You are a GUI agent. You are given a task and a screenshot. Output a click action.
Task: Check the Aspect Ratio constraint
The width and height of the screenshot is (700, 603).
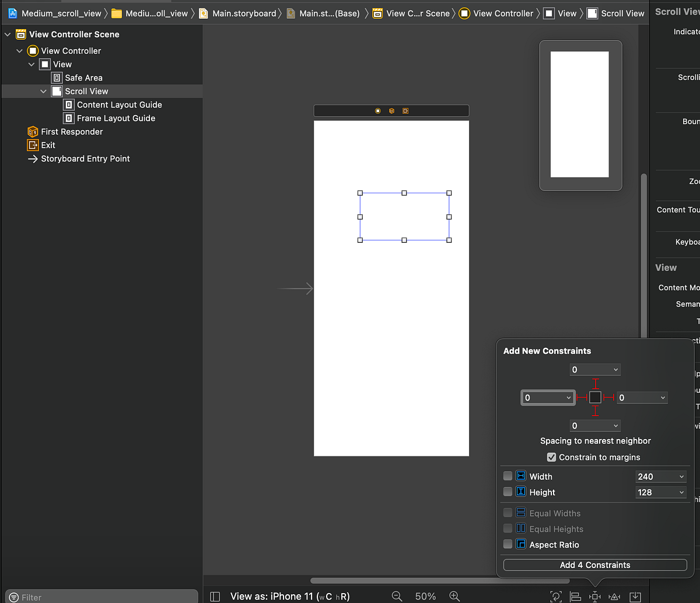[508, 543]
